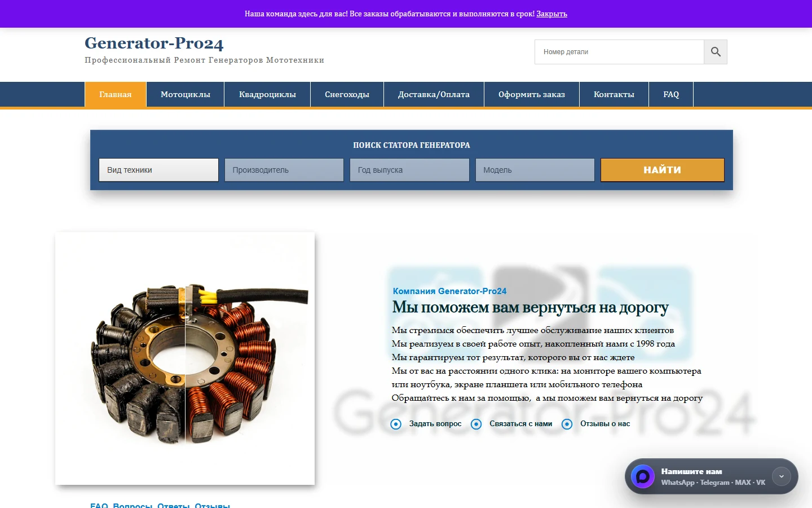Open Оформить заказ in the navigation

[x=532, y=94]
